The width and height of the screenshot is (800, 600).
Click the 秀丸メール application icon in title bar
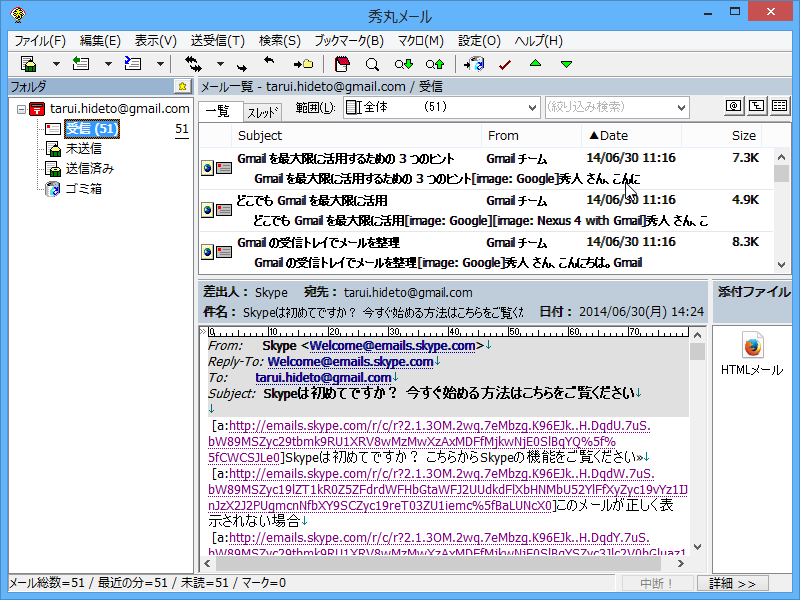pos(18,14)
